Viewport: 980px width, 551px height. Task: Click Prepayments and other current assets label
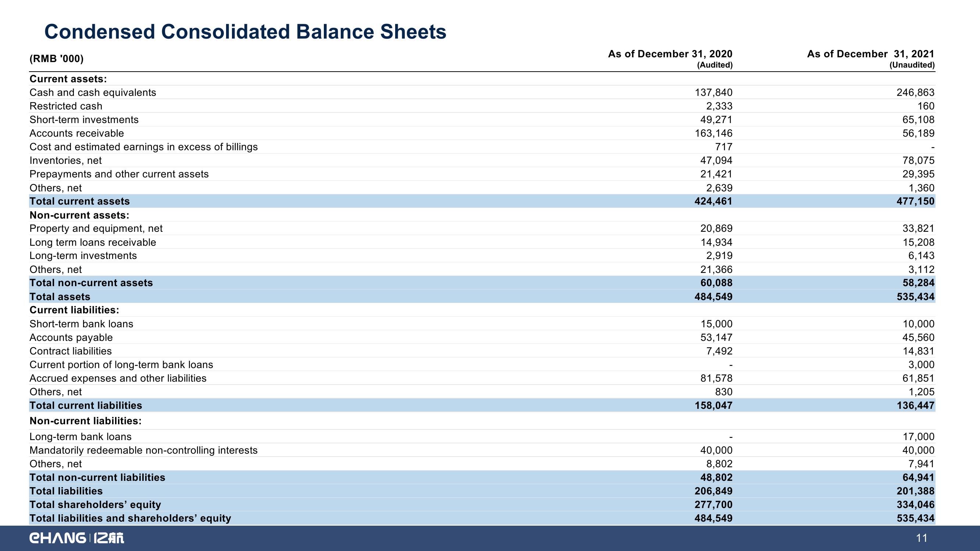[119, 174]
